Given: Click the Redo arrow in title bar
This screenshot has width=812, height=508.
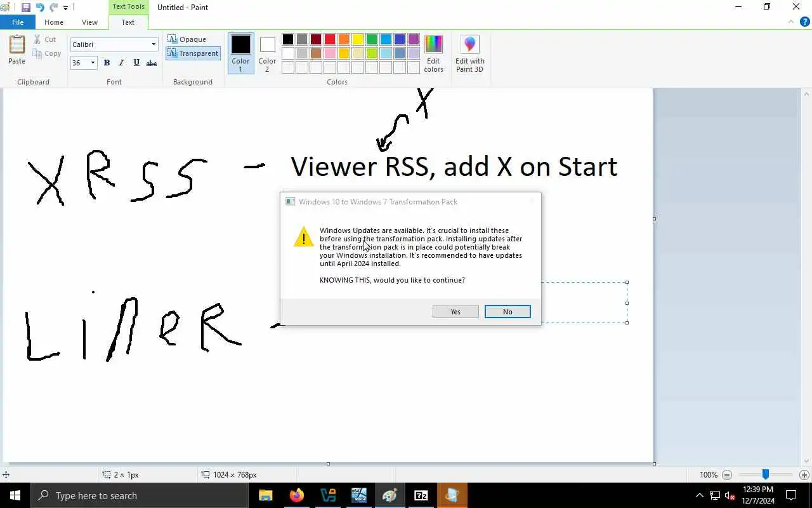Looking at the screenshot, I should pyautogui.click(x=54, y=8).
